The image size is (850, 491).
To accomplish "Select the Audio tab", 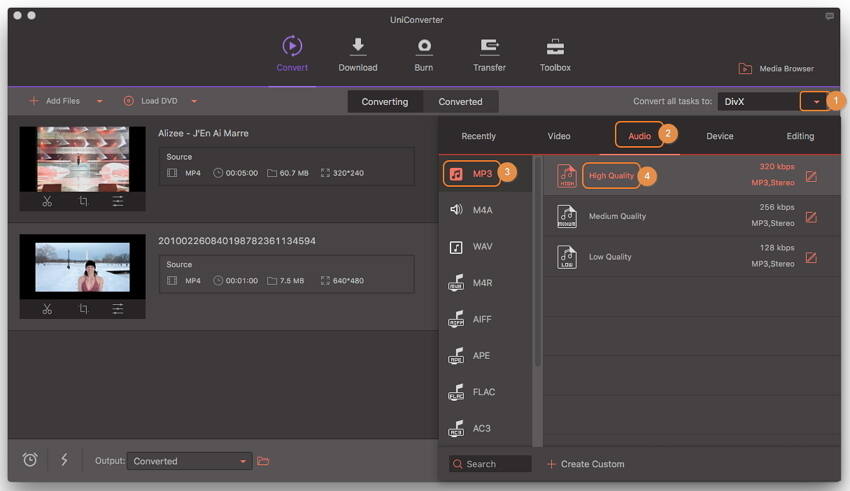I will (x=639, y=136).
